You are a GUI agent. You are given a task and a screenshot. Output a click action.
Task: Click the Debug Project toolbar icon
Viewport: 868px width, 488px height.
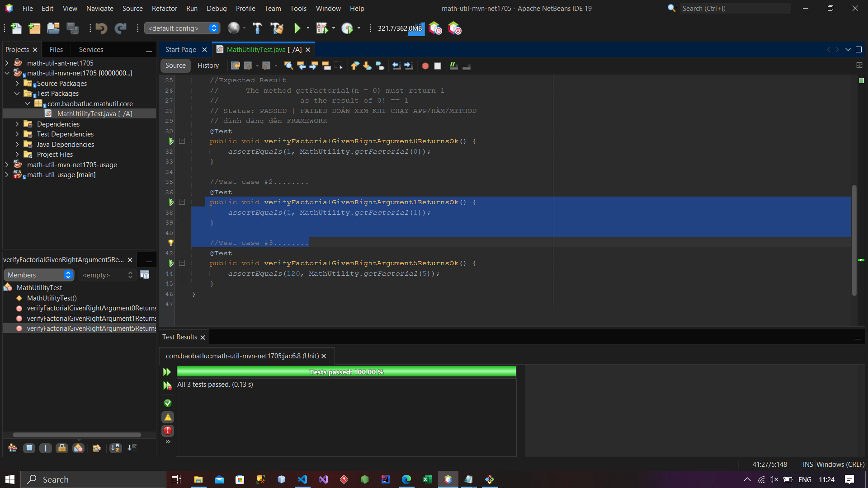click(322, 28)
